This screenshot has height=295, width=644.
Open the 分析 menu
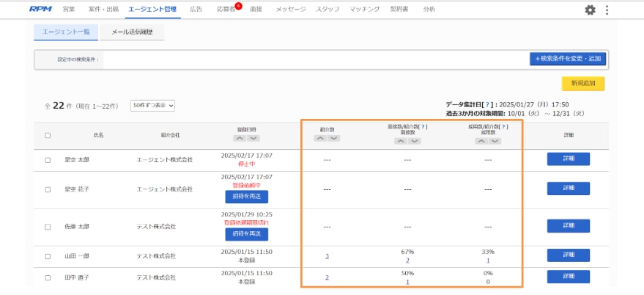click(429, 9)
